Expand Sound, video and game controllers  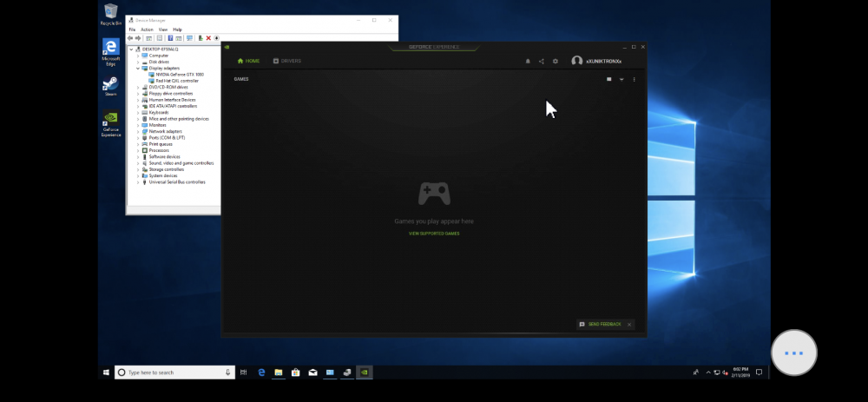138,163
